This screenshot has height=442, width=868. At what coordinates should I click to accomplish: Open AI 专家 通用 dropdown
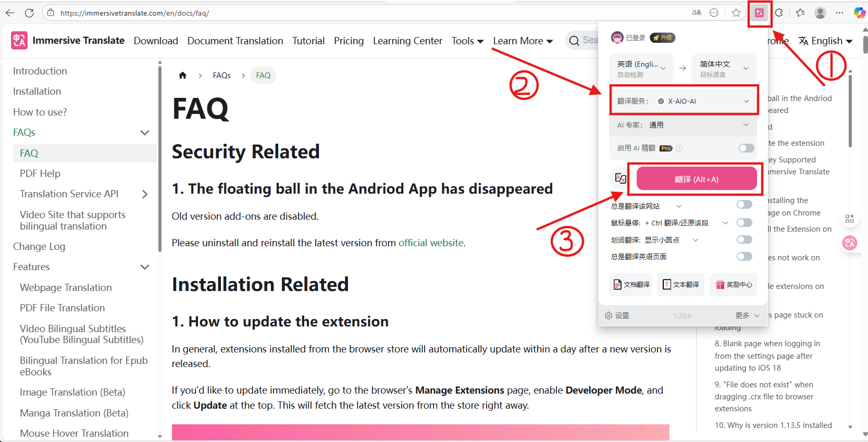[x=683, y=125]
